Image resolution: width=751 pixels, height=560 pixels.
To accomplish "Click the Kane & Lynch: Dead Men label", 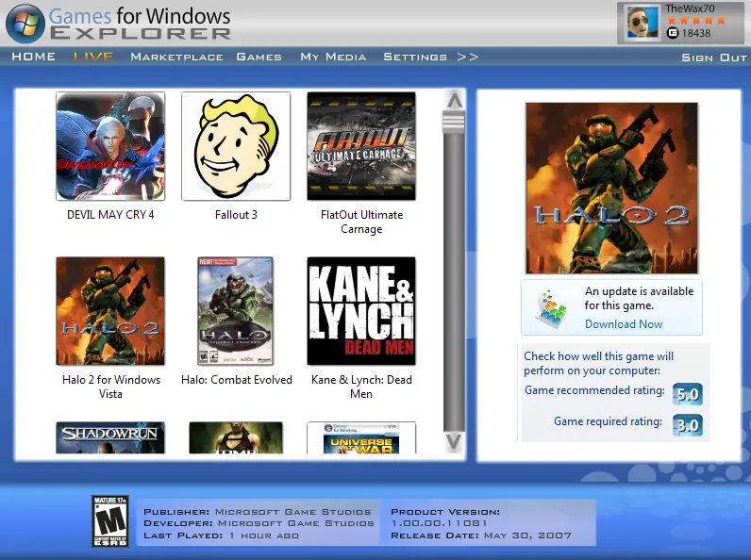I will pyautogui.click(x=361, y=387).
